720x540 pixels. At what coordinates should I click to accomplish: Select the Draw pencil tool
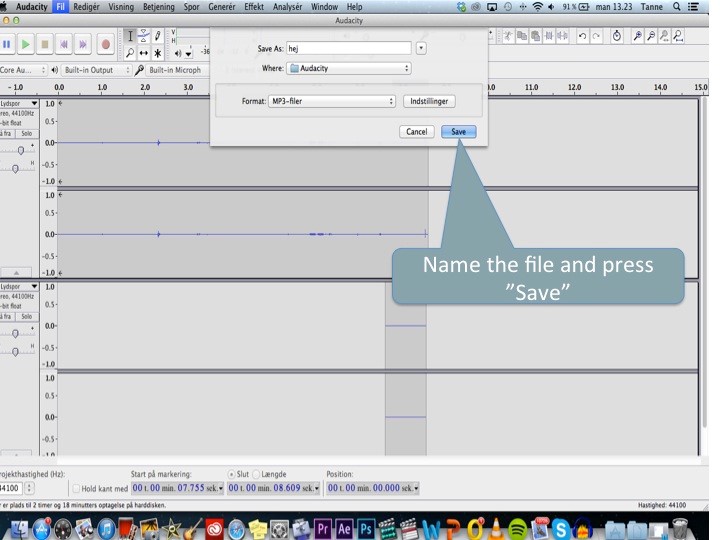(158, 36)
